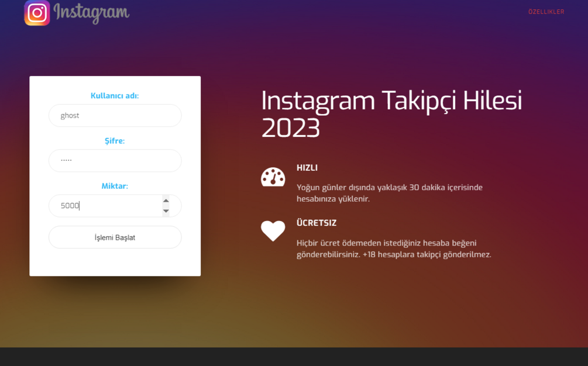Focus the Şifre password field
The image size is (588, 366).
(x=115, y=161)
